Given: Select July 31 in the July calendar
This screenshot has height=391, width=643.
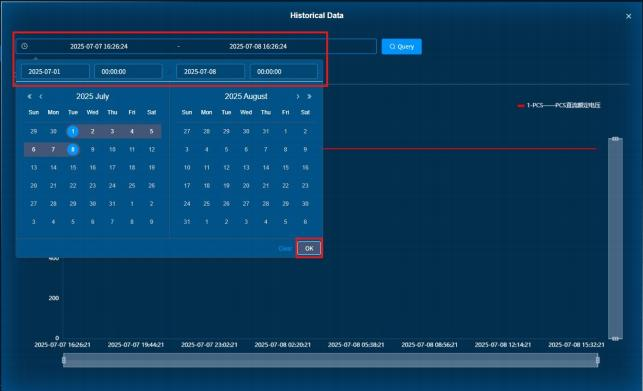Looking at the screenshot, I should tap(112, 204).
